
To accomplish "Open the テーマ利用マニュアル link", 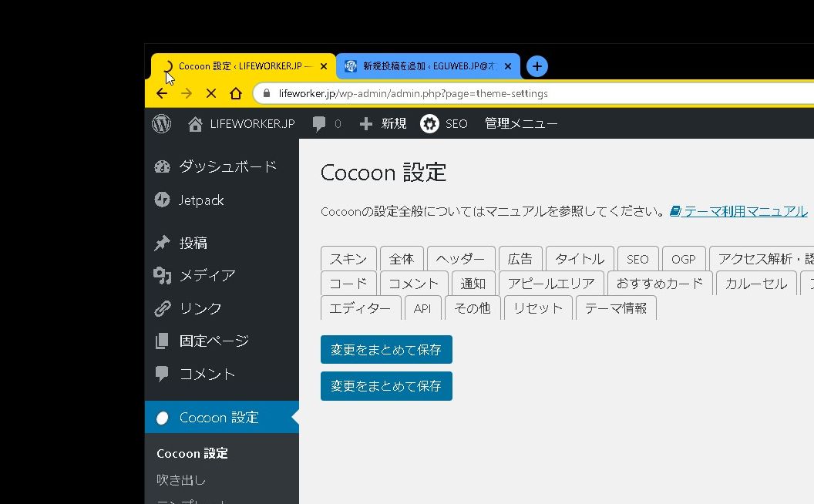I will pos(744,210).
